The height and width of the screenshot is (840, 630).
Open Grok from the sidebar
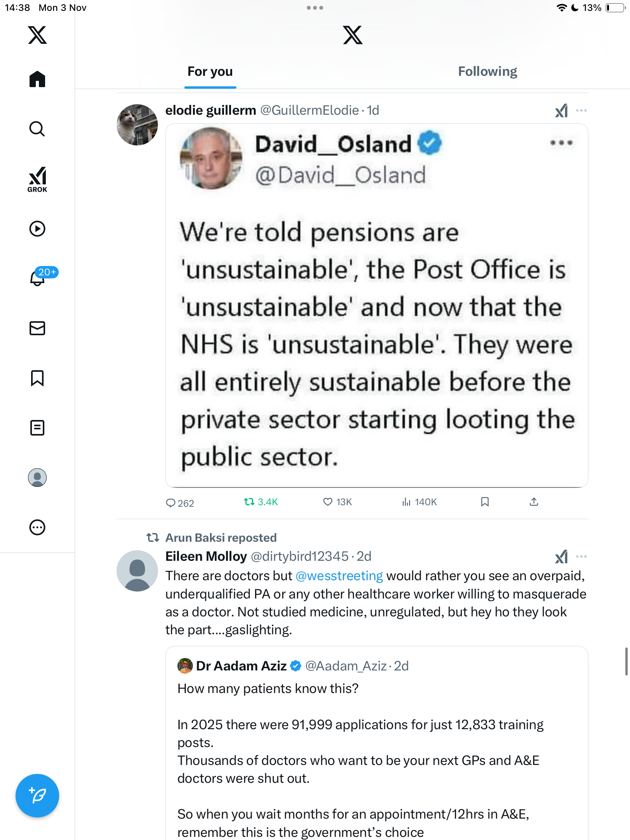(x=37, y=179)
